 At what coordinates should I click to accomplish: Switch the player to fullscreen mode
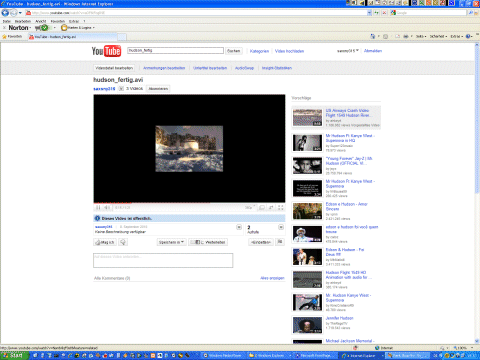coord(281,207)
